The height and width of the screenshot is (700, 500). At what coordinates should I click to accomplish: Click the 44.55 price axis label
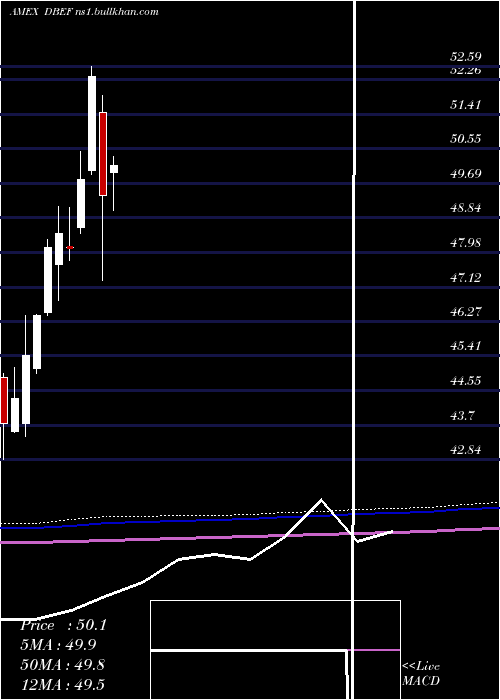click(466, 381)
